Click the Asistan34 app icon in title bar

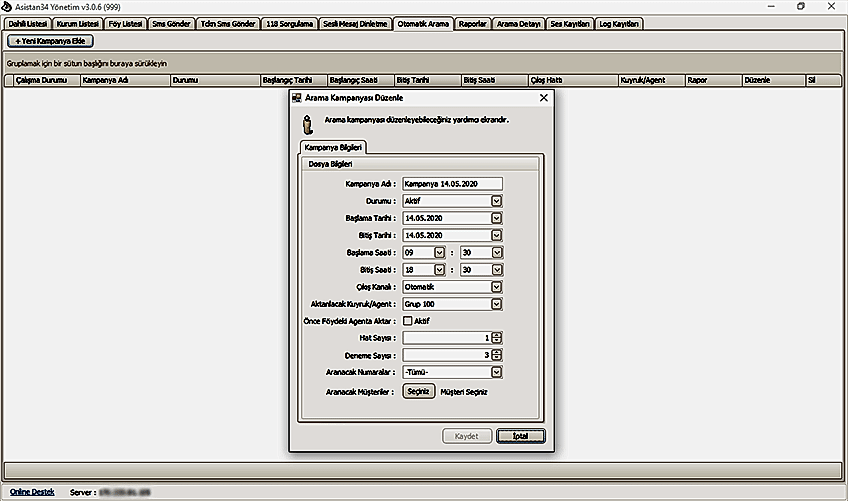pos(7,6)
